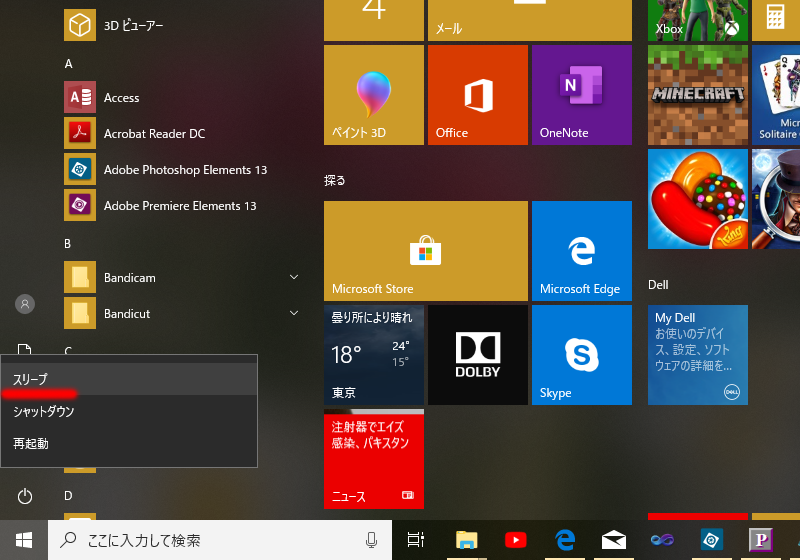Image resolution: width=800 pixels, height=560 pixels.
Task: Open Photoshop Elements from taskbar
Action: coord(711,540)
